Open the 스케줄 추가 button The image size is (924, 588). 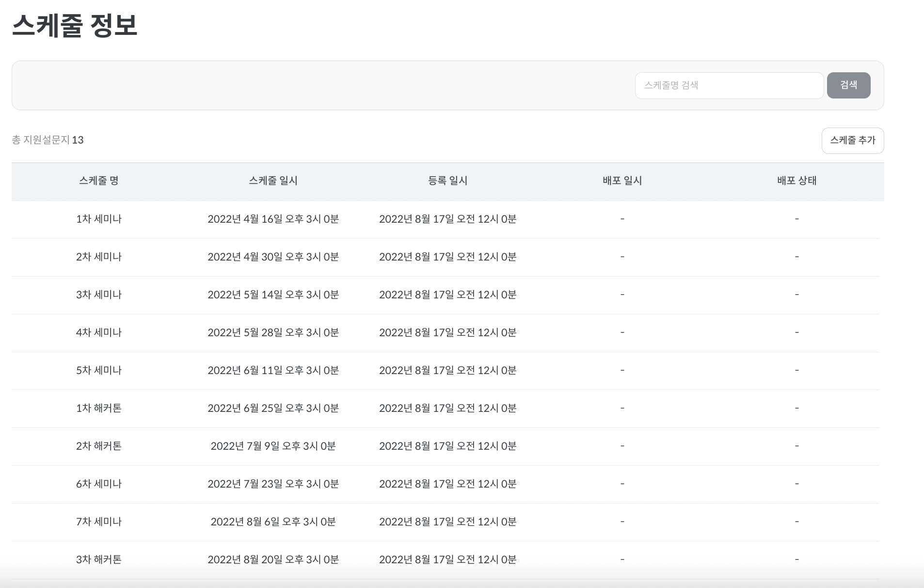click(x=853, y=141)
